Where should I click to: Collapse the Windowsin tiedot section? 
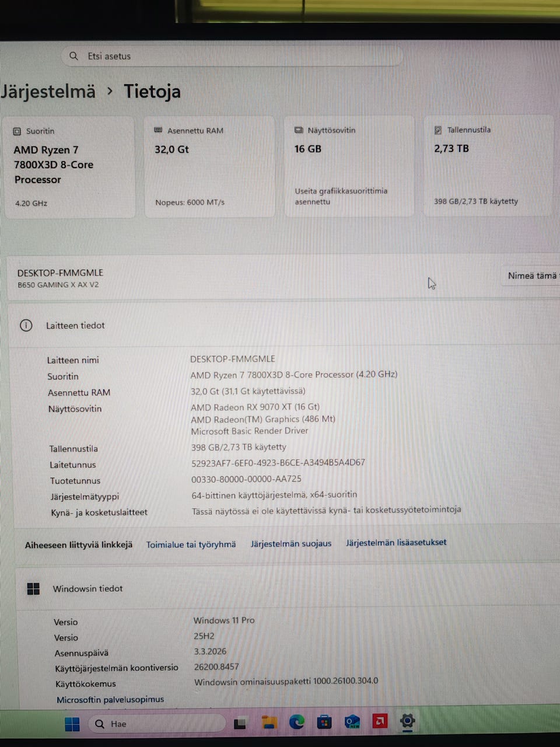[289, 588]
